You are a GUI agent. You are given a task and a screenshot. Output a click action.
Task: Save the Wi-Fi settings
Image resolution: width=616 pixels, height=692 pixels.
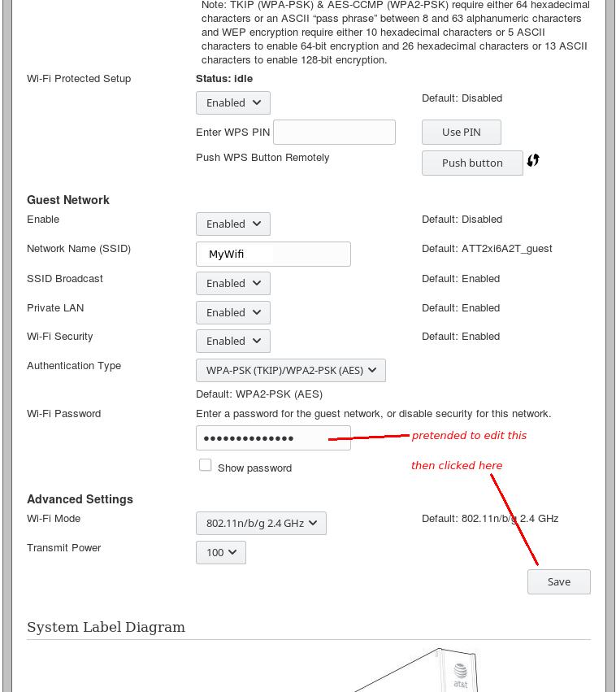[x=559, y=582]
